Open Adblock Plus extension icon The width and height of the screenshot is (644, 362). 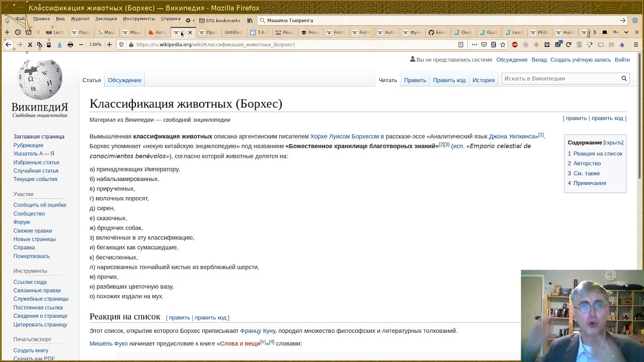click(x=515, y=45)
